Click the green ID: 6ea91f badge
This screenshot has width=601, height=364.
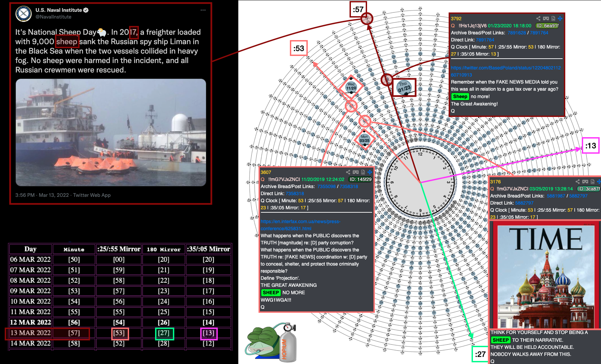point(547,26)
